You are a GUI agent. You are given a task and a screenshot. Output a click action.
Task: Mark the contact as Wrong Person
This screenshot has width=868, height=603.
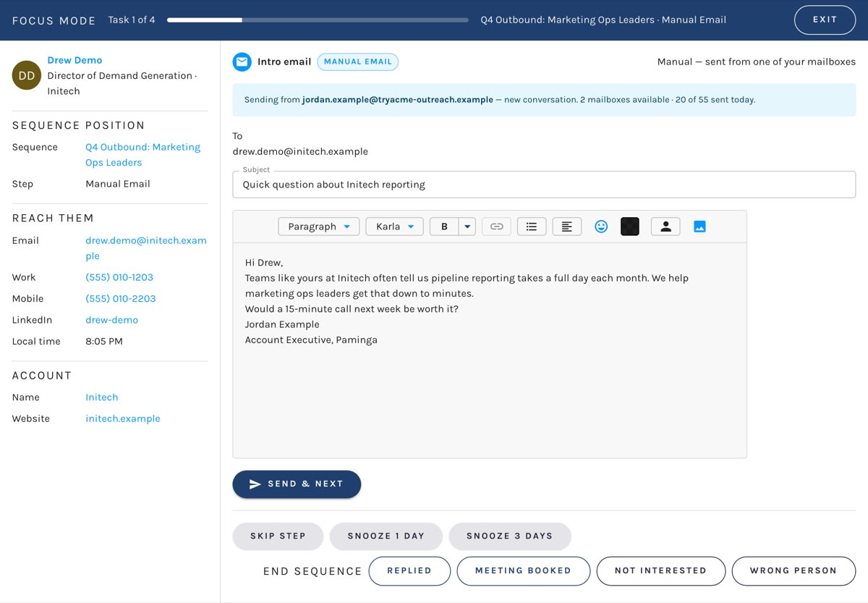(x=793, y=571)
